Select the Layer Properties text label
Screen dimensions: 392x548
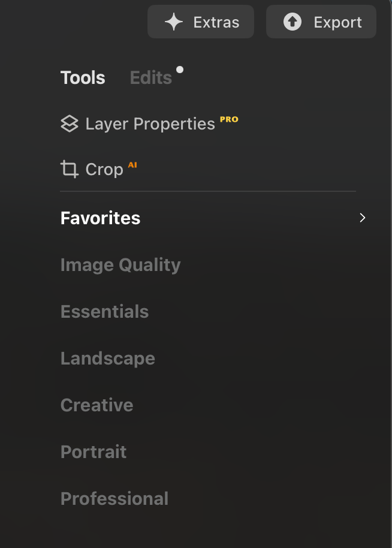pos(150,124)
